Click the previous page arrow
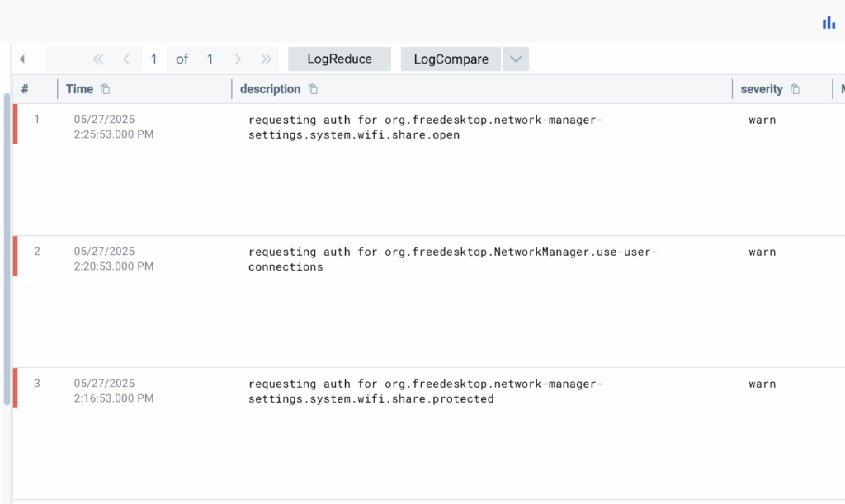845x504 pixels. [x=125, y=59]
